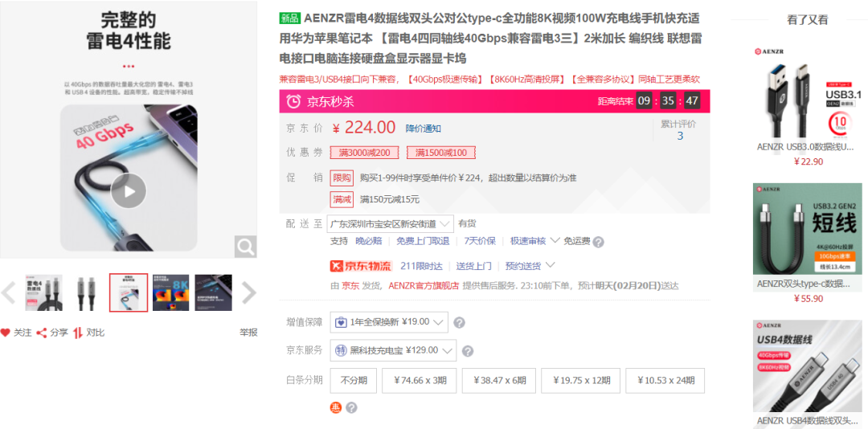This screenshot has height=429, width=868.
Task: Click the 晚必赔 service link
Action: 369,241
